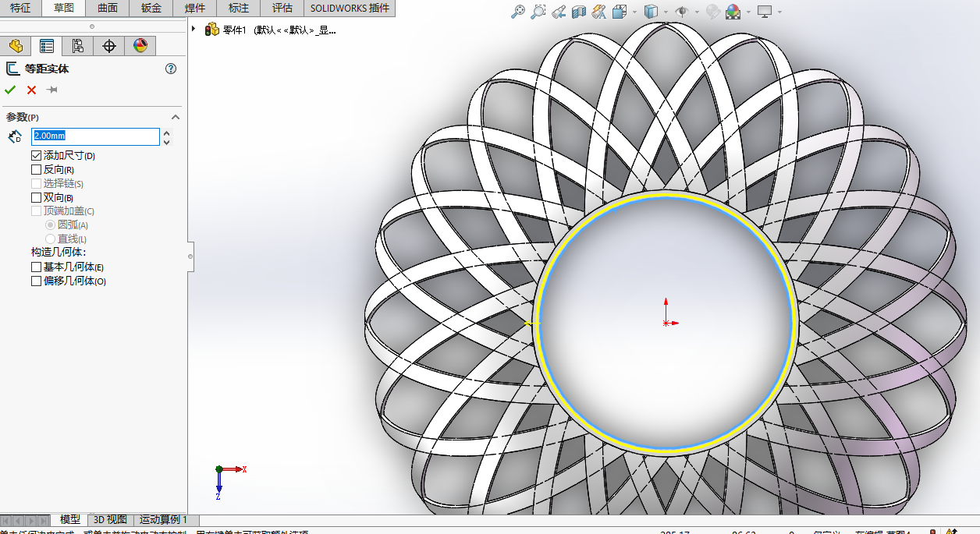This screenshot has width=980, height=534.
Task: Check the 偏移几何体 option
Action: [x=36, y=281]
